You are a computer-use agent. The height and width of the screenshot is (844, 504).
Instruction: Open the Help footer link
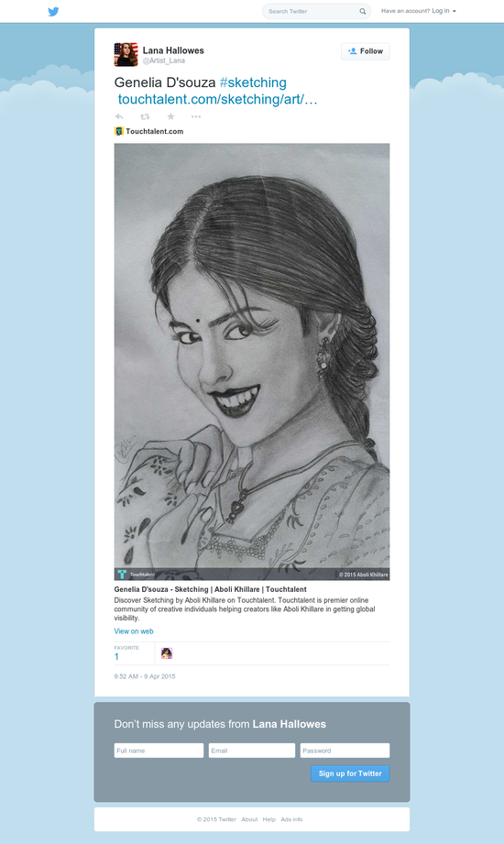coord(269,819)
